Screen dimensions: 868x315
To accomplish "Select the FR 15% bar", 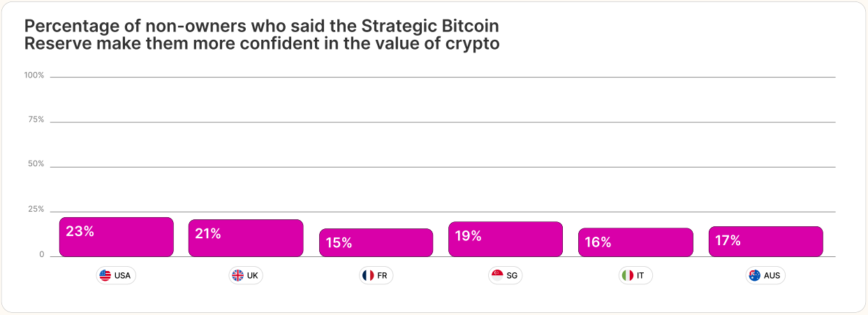I will [x=376, y=242].
